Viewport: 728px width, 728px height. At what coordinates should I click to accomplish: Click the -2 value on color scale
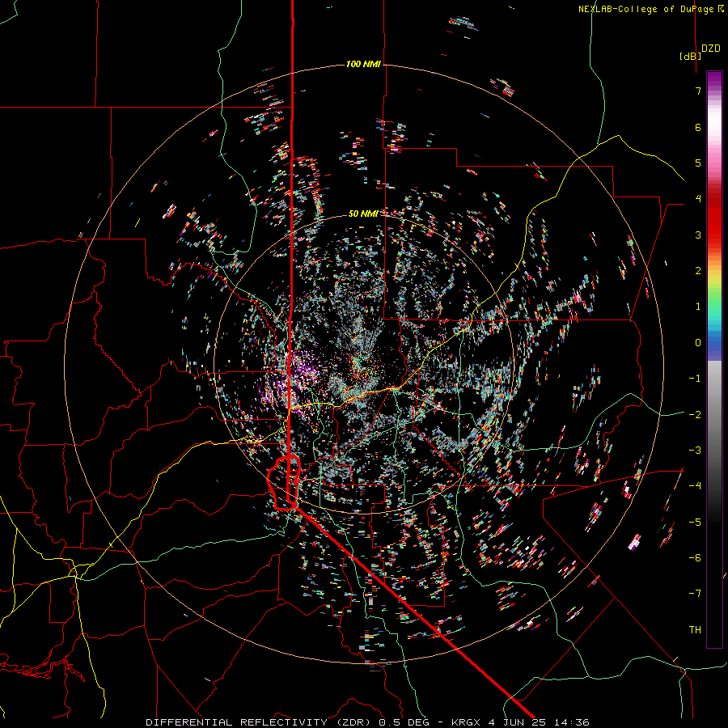coord(695,415)
